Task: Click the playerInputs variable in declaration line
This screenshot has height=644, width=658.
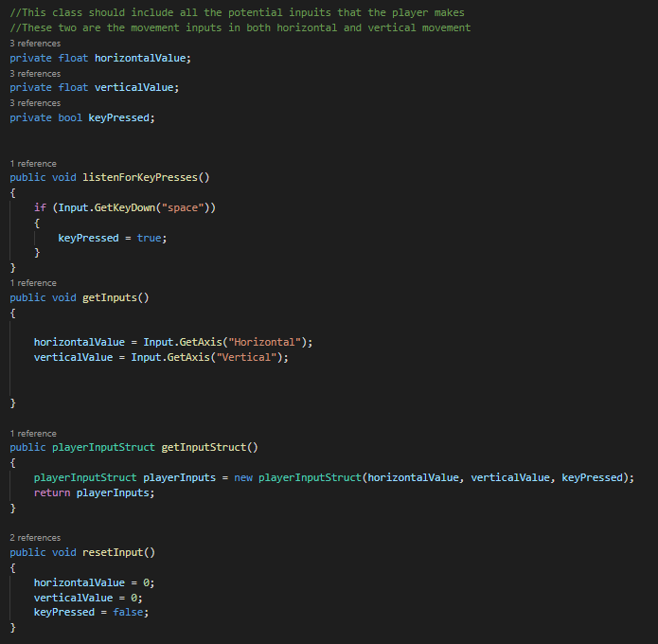Action: click(180, 477)
